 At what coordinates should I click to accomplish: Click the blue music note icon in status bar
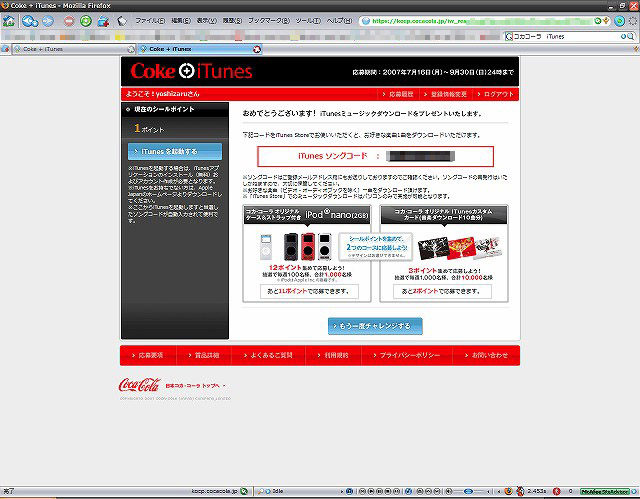click(x=408, y=491)
